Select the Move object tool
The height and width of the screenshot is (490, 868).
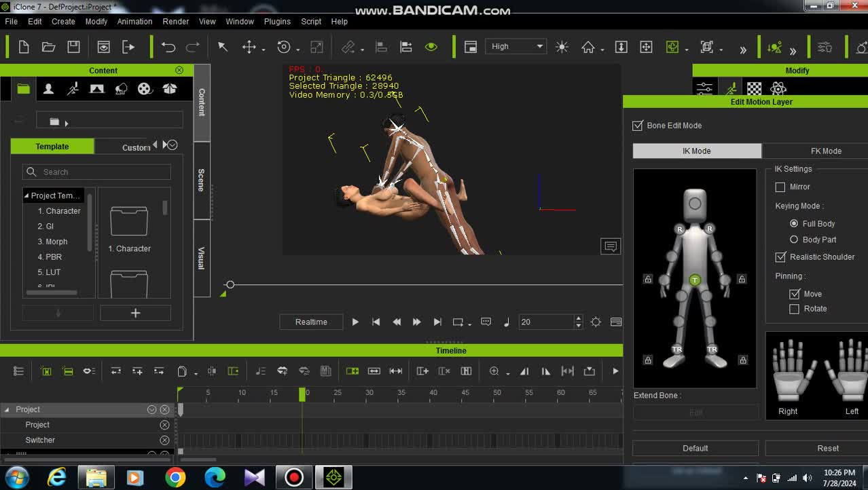coord(249,47)
